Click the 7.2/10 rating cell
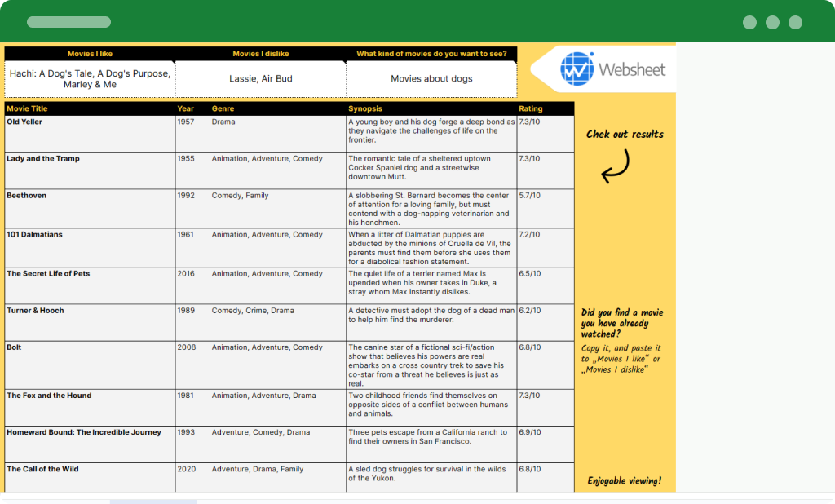835x504 pixels. 546,248
